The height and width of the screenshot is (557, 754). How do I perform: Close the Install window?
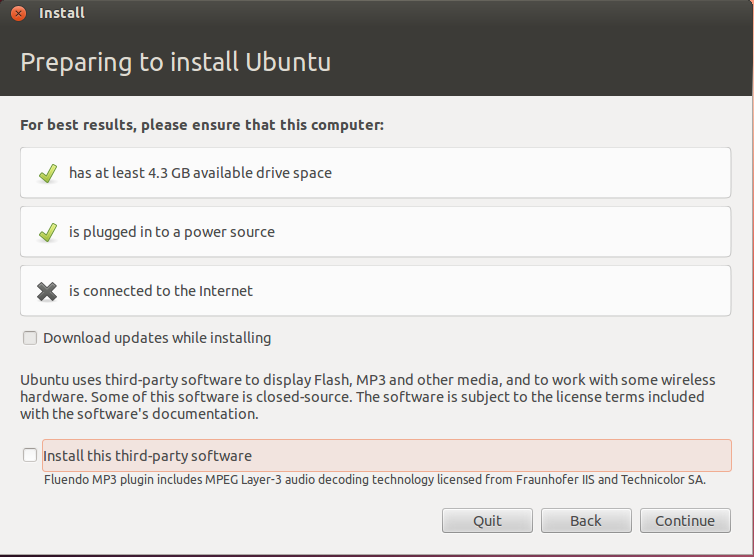click(18, 13)
